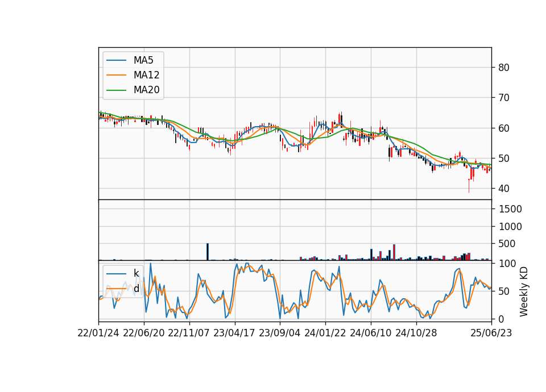
Task: Click the price axis value 40
Action: pyautogui.click(x=504, y=189)
